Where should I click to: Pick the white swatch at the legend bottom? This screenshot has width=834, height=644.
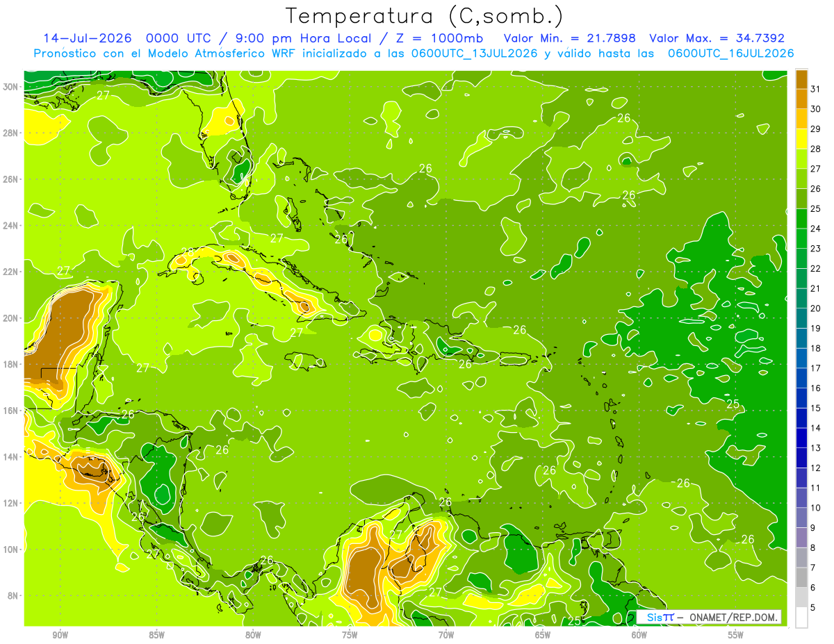pyautogui.click(x=801, y=617)
